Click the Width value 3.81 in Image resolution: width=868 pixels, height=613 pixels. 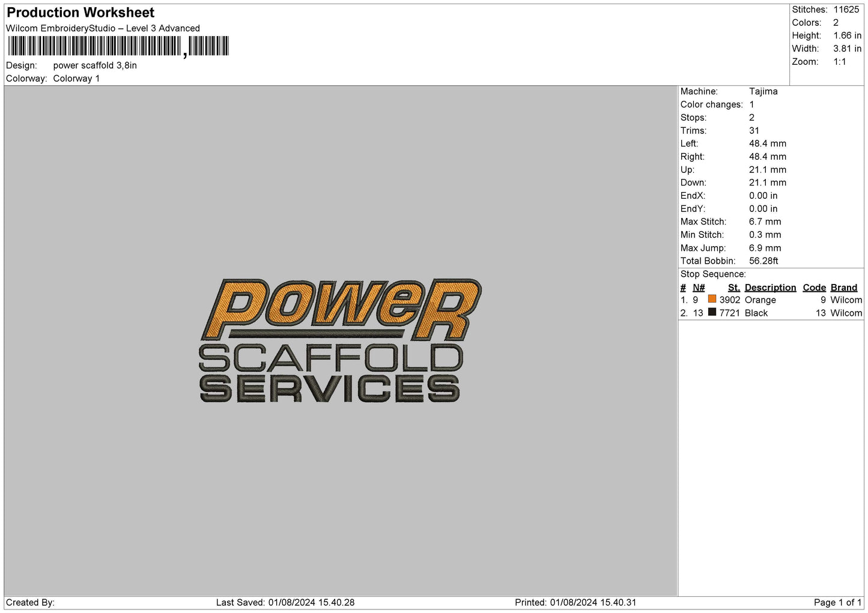[x=847, y=49]
